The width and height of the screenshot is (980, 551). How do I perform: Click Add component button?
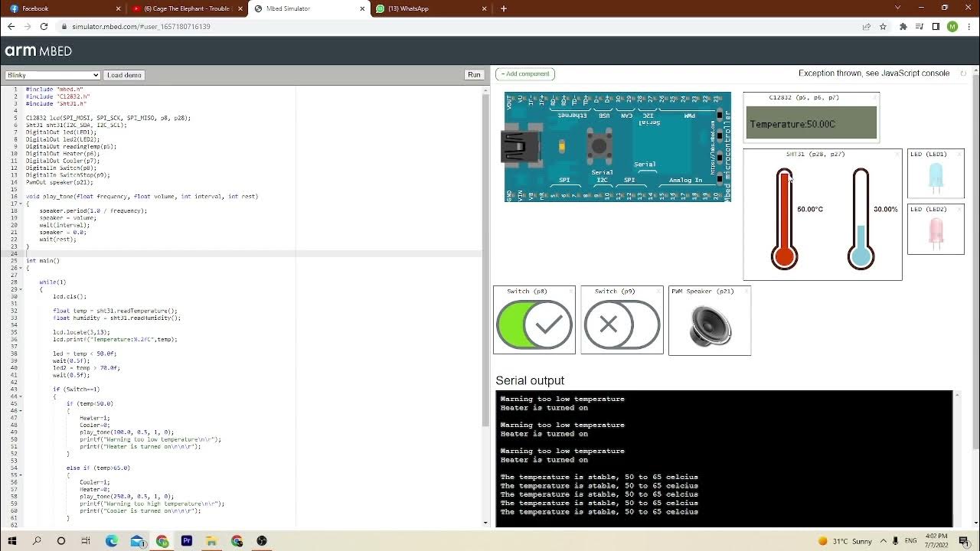tap(525, 74)
